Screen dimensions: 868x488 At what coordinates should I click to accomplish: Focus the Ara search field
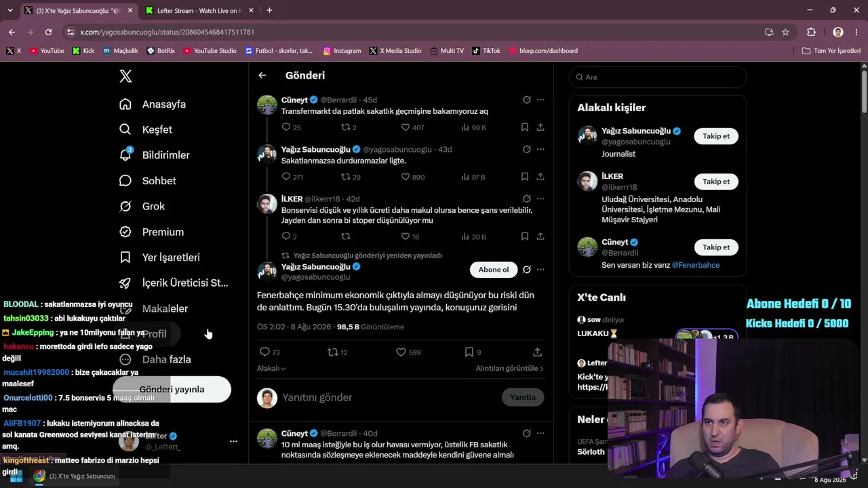(658, 77)
